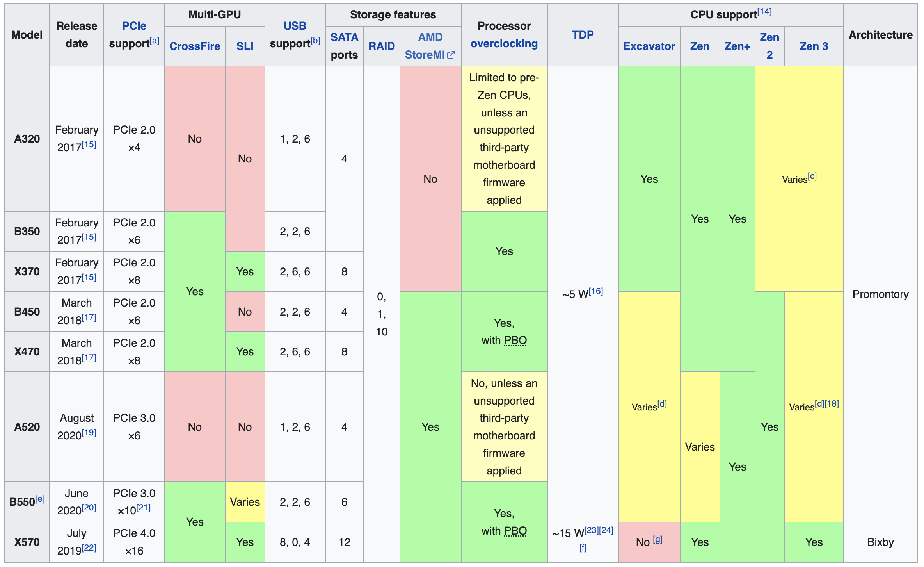The image size is (924, 567).
Task: Click the SATA link in Storage features
Action: (344, 37)
